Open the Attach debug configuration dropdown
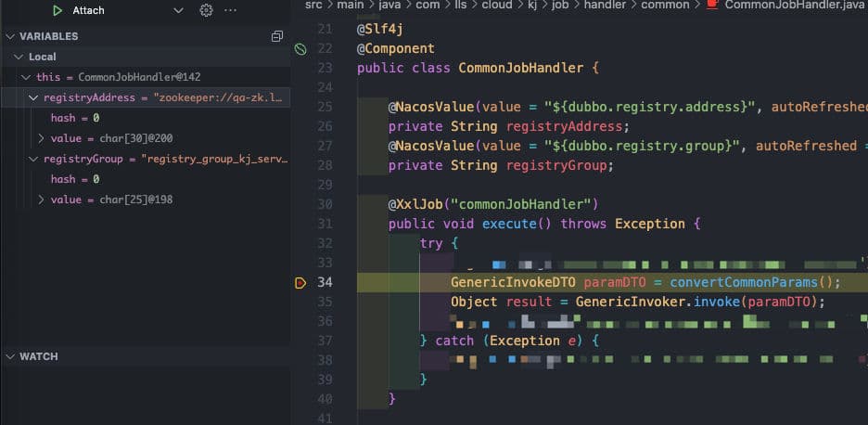The height and width of the screenshot is (425, 868). 179,10
